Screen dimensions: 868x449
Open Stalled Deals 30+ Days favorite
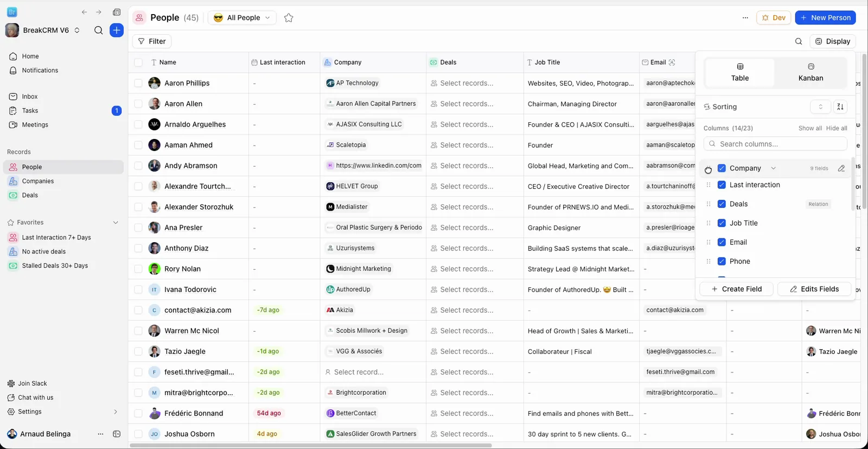click(55, 266)
